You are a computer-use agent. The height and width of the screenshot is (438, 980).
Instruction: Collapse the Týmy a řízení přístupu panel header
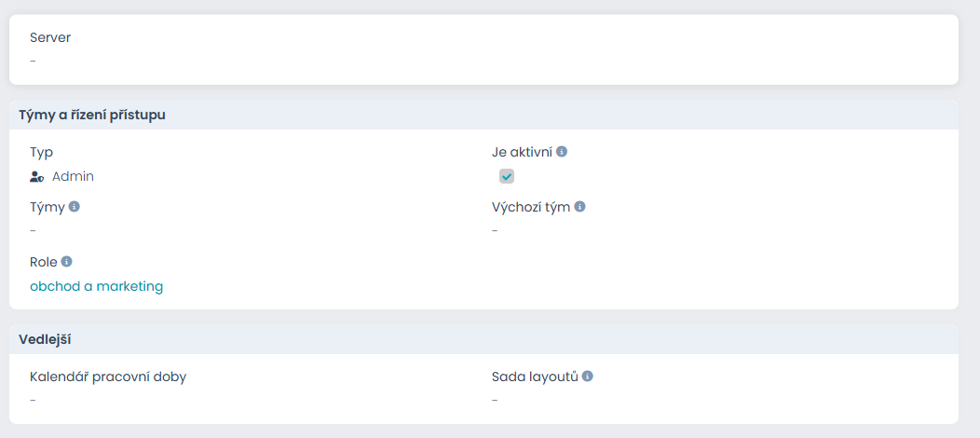[92, 115]
